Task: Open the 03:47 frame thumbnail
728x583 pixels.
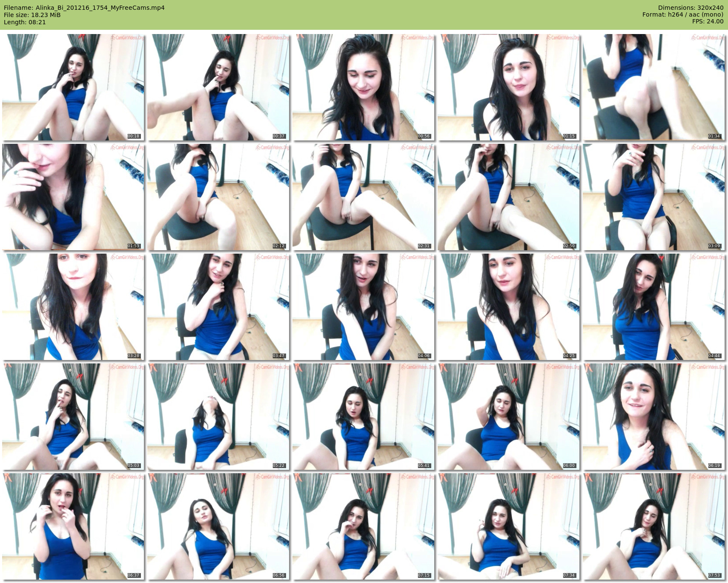Action: coord(218,307)
